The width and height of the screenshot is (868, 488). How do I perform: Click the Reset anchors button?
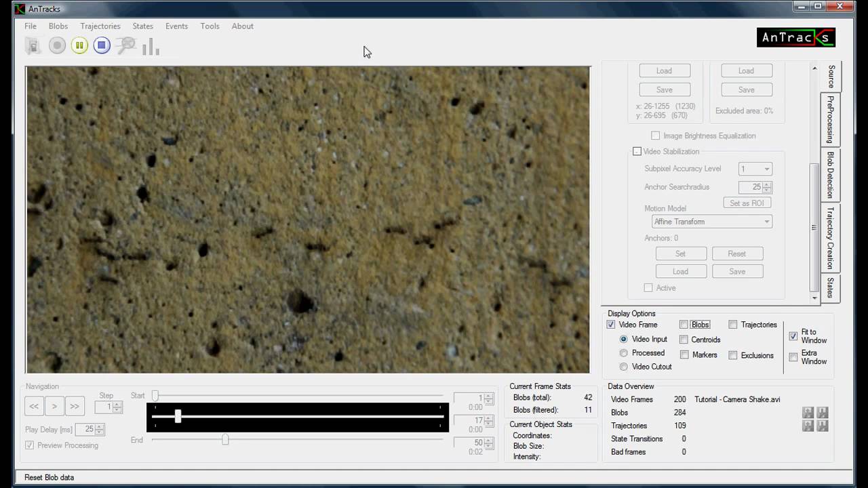pyautogui.click(x=737, y=253)
